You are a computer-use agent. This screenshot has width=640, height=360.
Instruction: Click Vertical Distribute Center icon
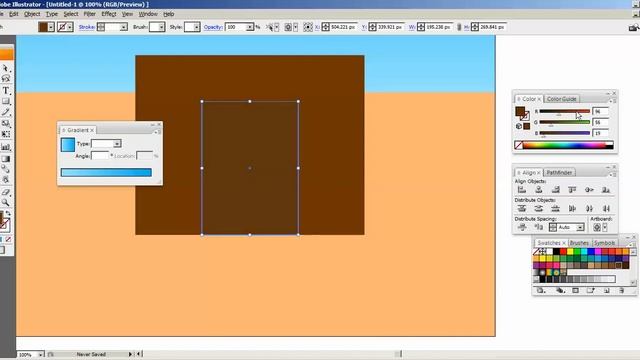click(538, 209)
